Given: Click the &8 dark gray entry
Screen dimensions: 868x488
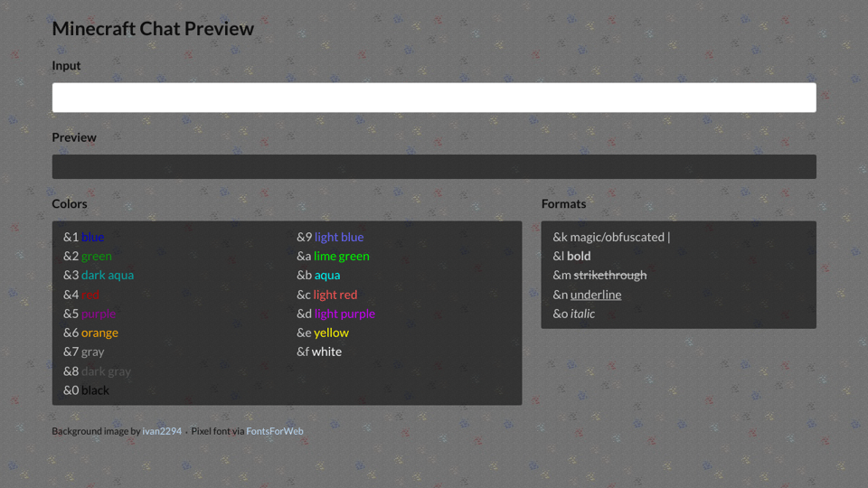Looking at the screenshot, I should [97, 371].
